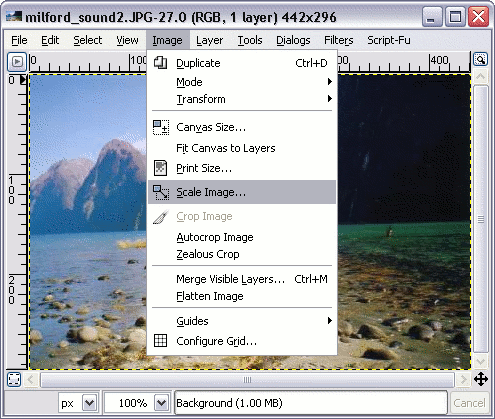This screenshot has height=419, width=495.
Task: Click the Print Size icon
Action: 160,168
